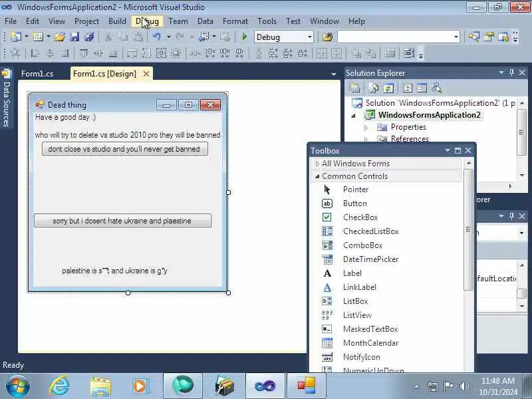Select the 'Have a good day :)' label
Screen dimensions: 532x399
[x=65, y=117]
